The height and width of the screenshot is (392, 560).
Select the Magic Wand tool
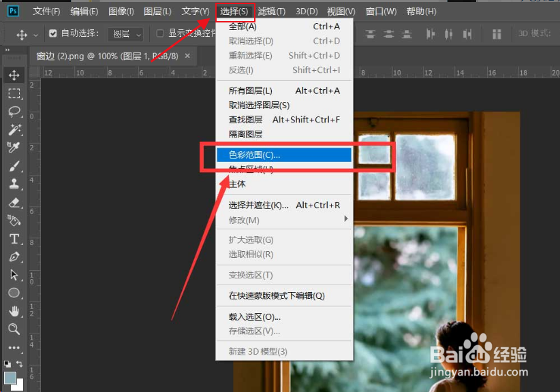pyautogui.click(x=14, y=129)
